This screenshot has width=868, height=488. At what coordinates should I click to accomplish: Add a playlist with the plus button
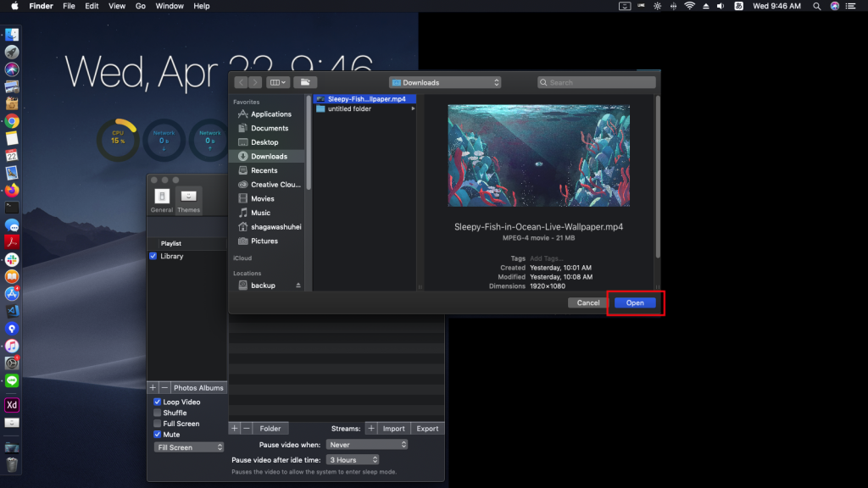coord(153,388)
